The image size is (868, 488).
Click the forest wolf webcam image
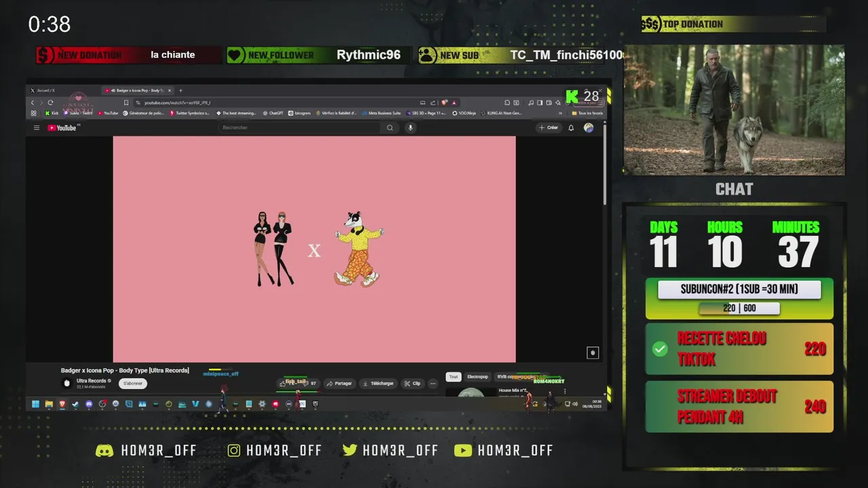click(734, 110)
